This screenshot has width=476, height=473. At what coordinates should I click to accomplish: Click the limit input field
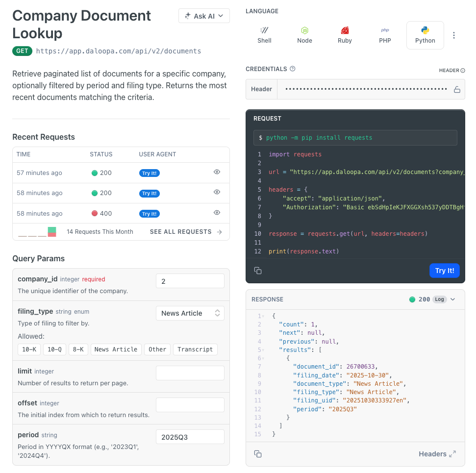tap(190, 373)
